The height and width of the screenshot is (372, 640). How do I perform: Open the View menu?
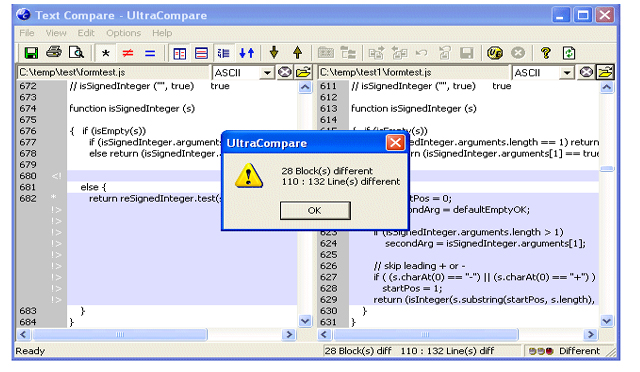[x=56, y=33]
